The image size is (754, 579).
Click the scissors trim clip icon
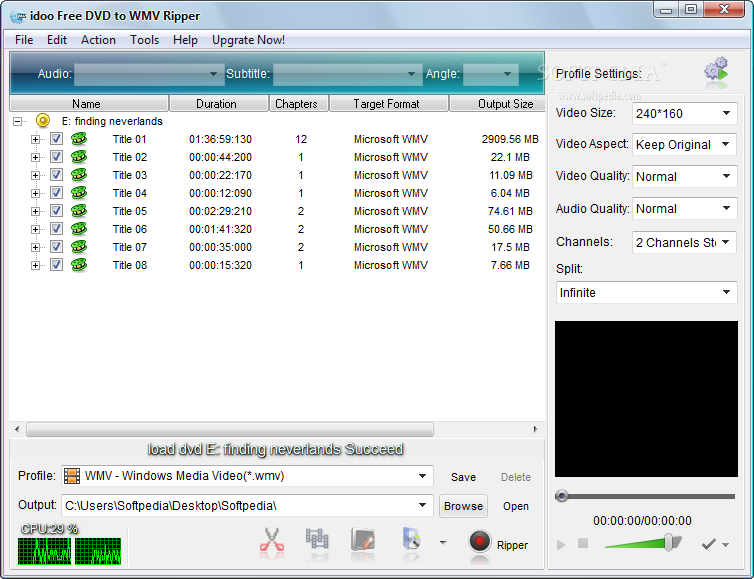coord(272,541)
